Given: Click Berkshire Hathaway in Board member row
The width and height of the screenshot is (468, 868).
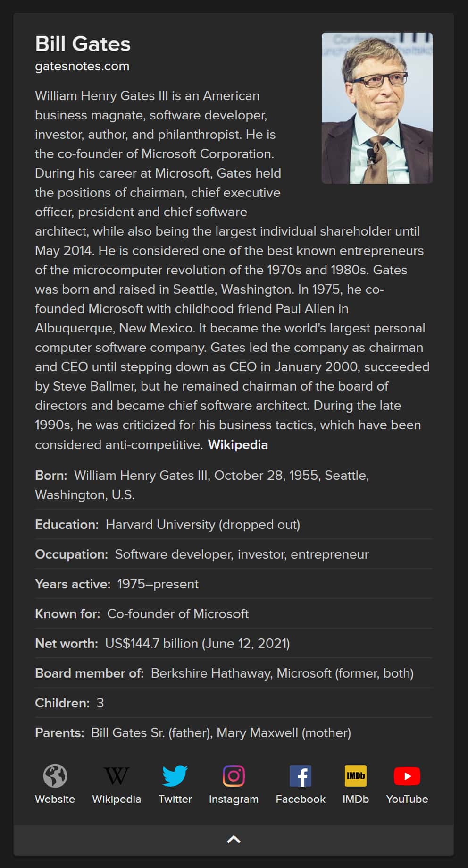Looking at the screenshot, I should 209,673.
